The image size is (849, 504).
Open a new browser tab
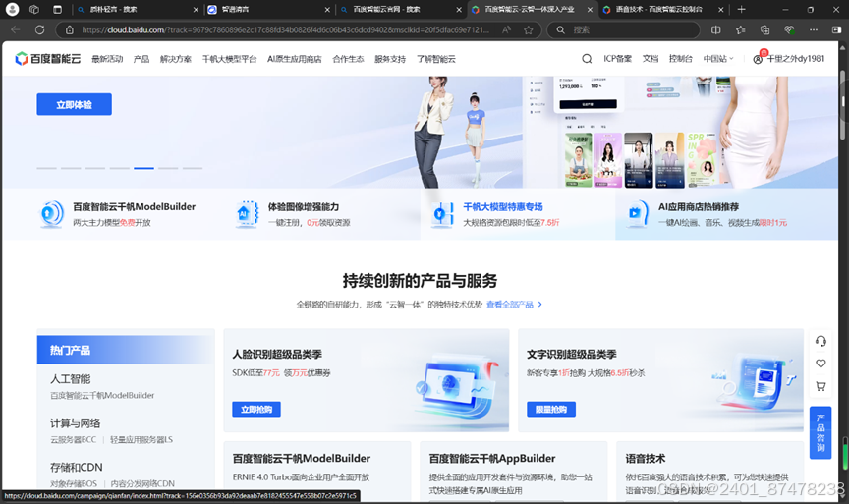[x=741, y=9]
